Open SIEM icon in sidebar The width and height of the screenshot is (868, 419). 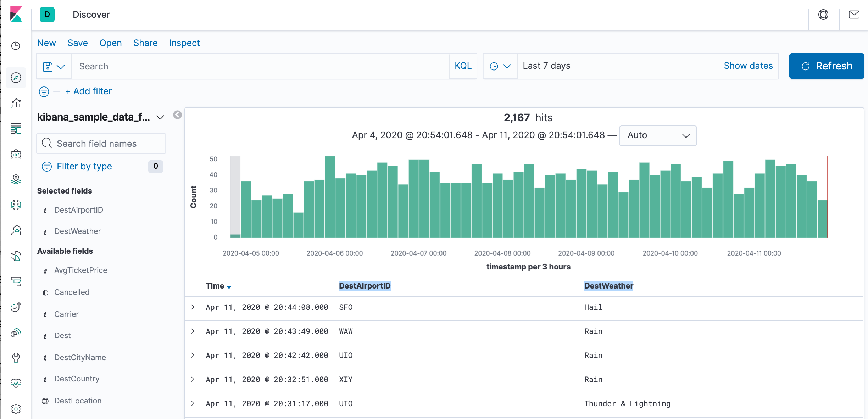pyautogui.click(x=16, y=333)
